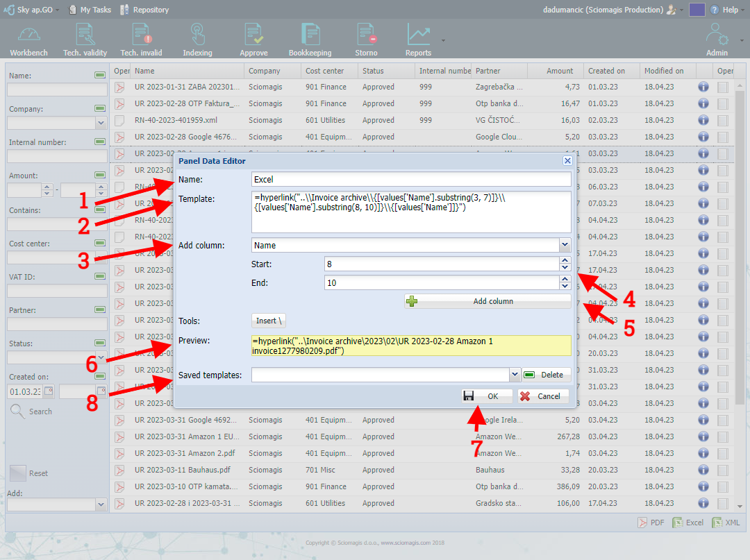Expand the Saved templates dropdown
Image resolution: width=750 pixels, height=560 pixels.
point(515,375)
